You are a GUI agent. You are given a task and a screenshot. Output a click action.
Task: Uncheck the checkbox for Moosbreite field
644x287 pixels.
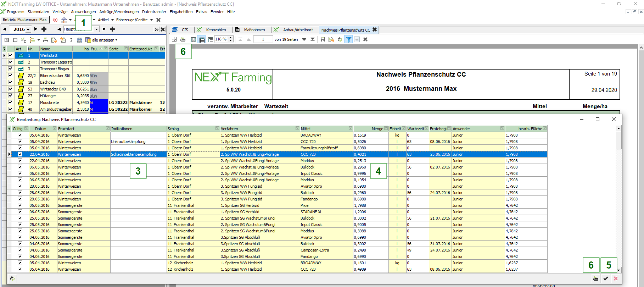11,103
